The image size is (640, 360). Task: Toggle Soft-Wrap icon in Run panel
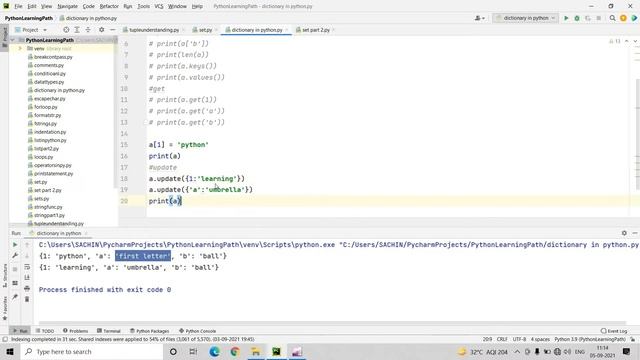point(27,267)
